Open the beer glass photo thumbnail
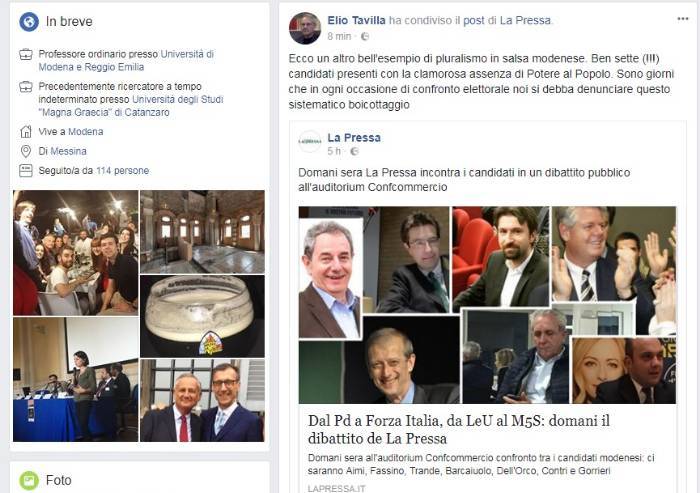 click(202, 316)
